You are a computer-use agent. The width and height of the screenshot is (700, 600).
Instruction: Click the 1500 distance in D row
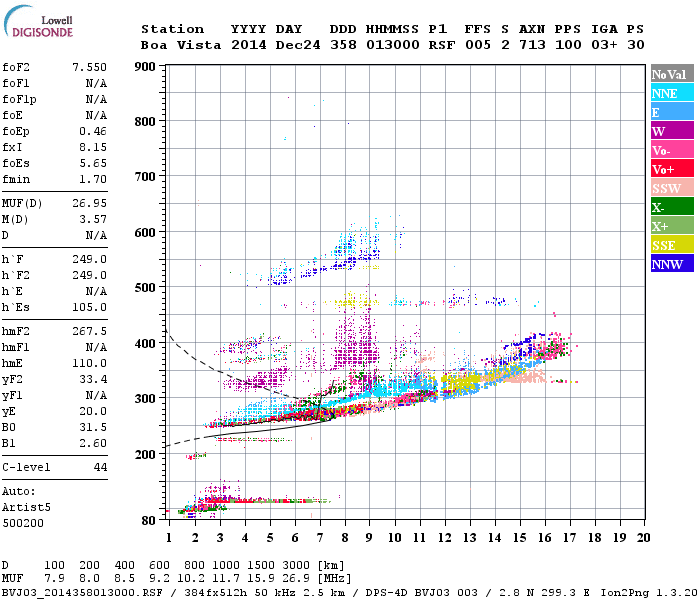tap(261, 566)
